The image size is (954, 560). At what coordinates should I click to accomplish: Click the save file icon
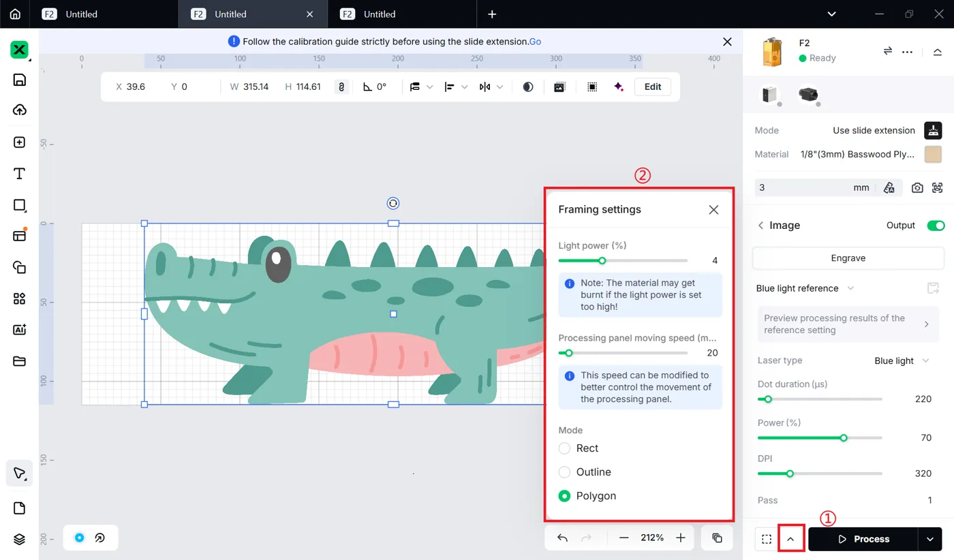point(19,80)
